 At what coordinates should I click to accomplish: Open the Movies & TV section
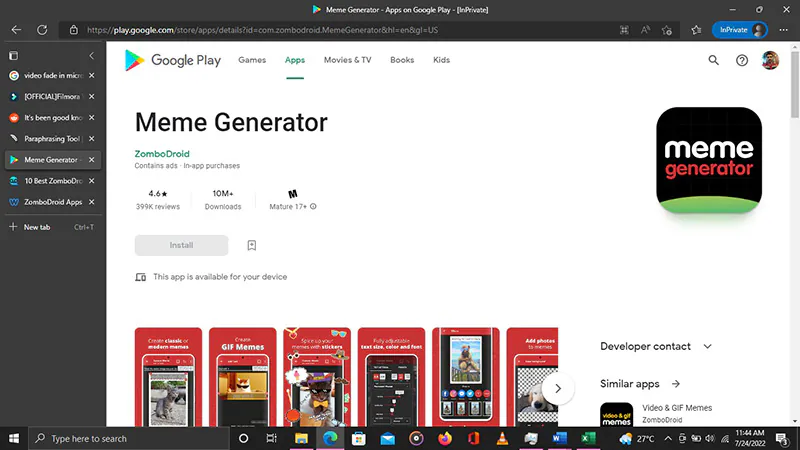point(347,60)
